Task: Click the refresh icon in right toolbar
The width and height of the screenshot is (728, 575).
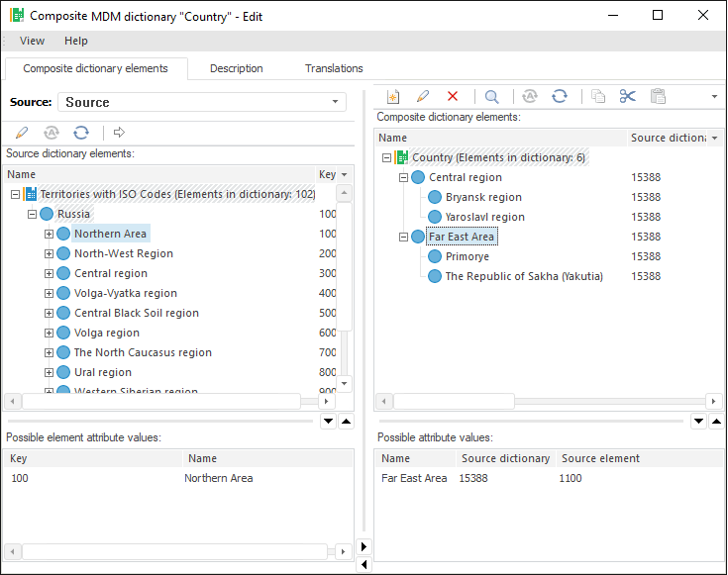Action: [560, 96]
